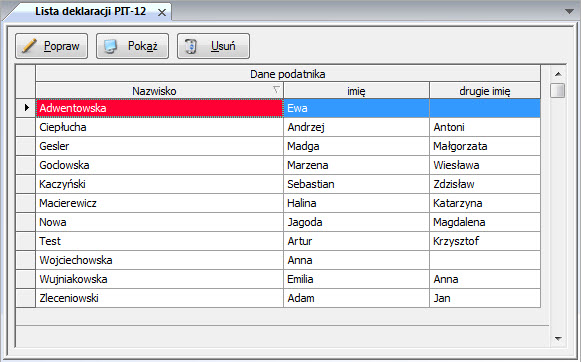Sort by the imię column header

356,90
